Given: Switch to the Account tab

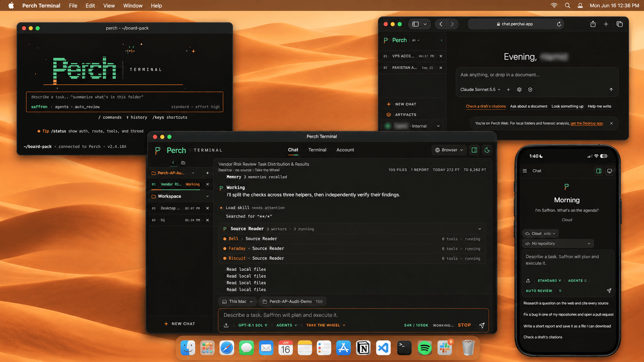Looking at the screenshot, I should [x=345, y=150].
